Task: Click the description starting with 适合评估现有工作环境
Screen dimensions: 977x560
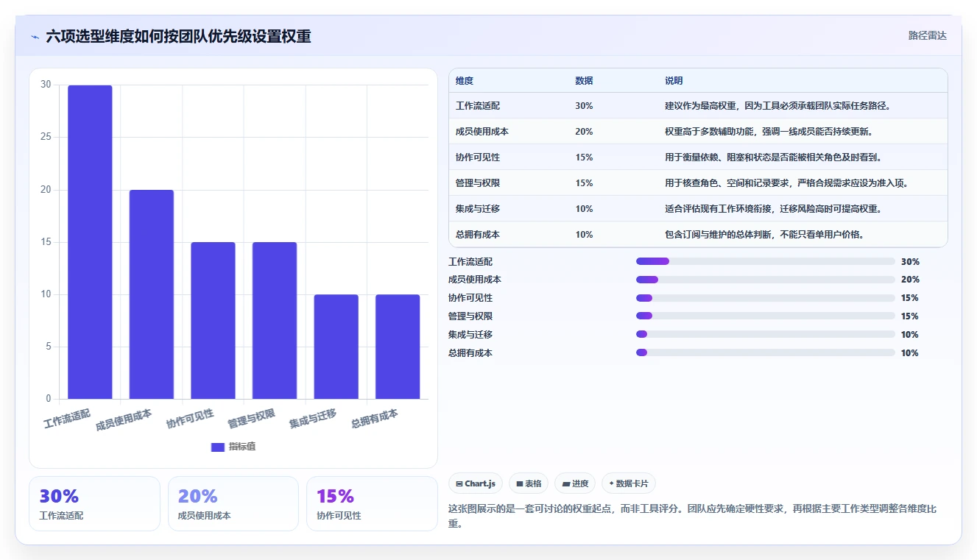Action: coord(775,209)
